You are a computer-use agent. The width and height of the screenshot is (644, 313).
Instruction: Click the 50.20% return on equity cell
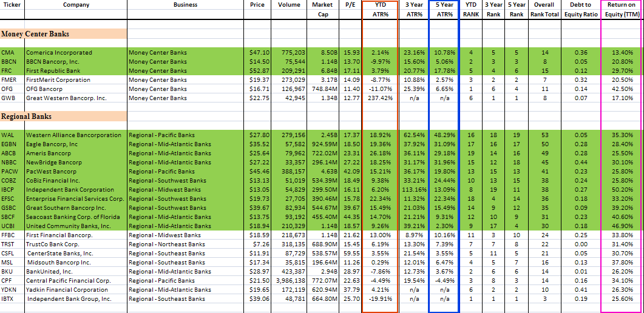pos(622,189)
